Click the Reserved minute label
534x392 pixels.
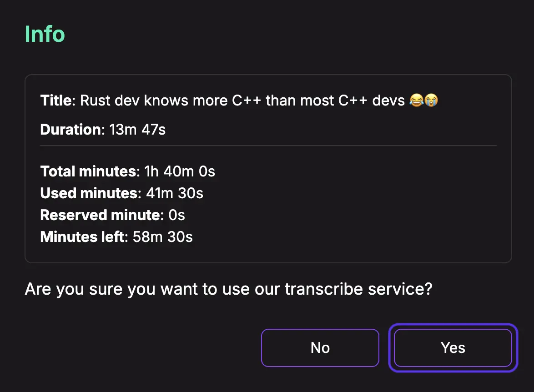point(102,215)
